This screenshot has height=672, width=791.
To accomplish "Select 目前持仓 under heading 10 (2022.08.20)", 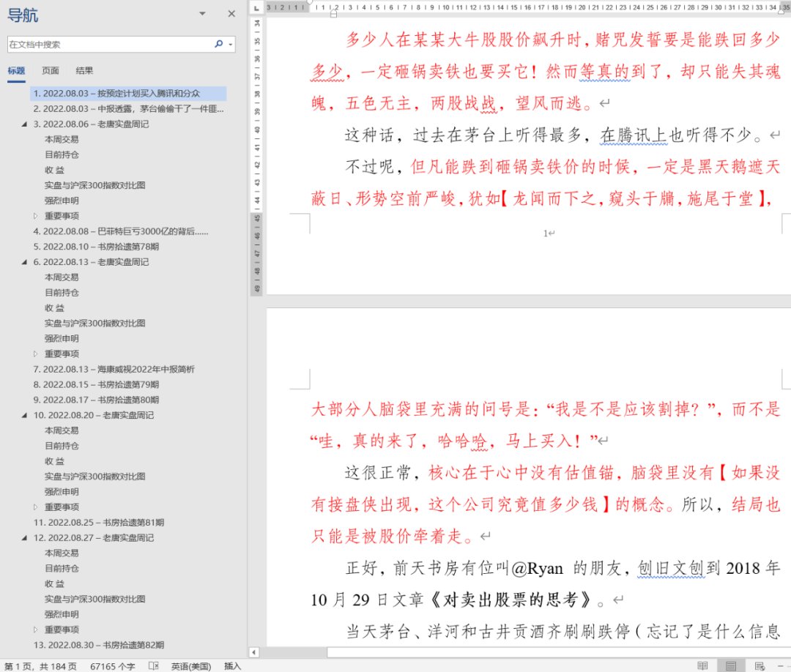I will tap(62, 446).
